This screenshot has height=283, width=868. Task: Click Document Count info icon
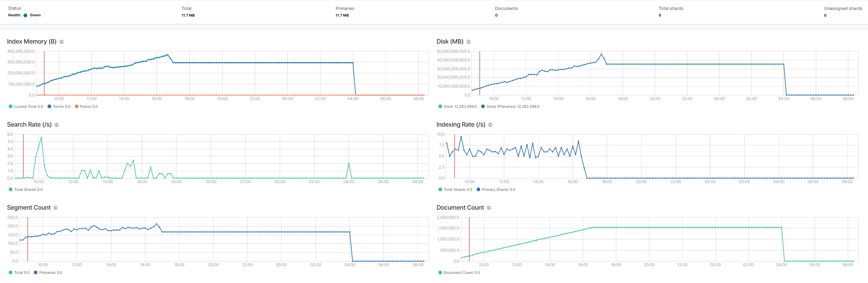tap(489, 208)
